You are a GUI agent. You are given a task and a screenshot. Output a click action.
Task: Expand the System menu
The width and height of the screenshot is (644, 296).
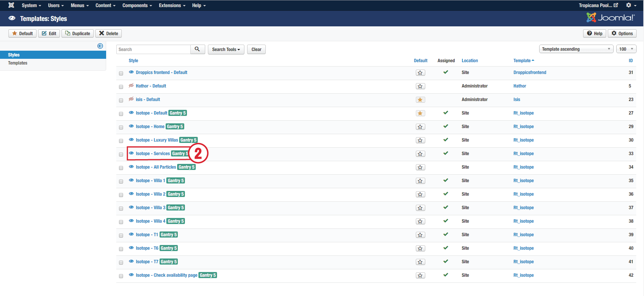coord(31,5)
